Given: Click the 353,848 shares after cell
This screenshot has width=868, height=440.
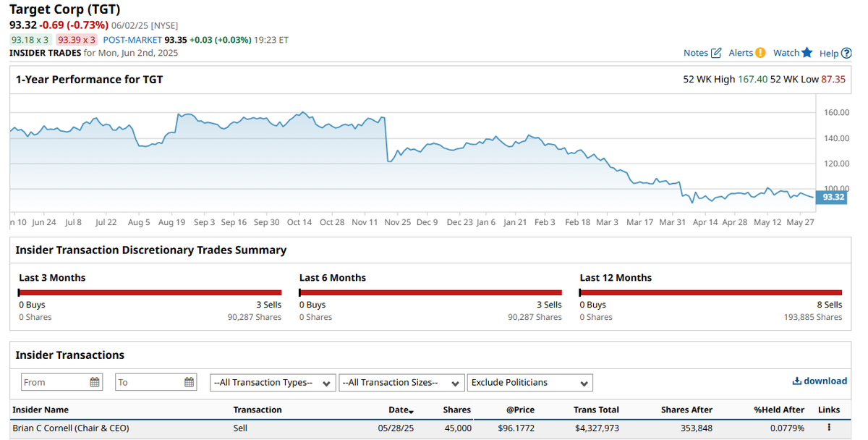Looking at the screenshot, I should (697, 428).
